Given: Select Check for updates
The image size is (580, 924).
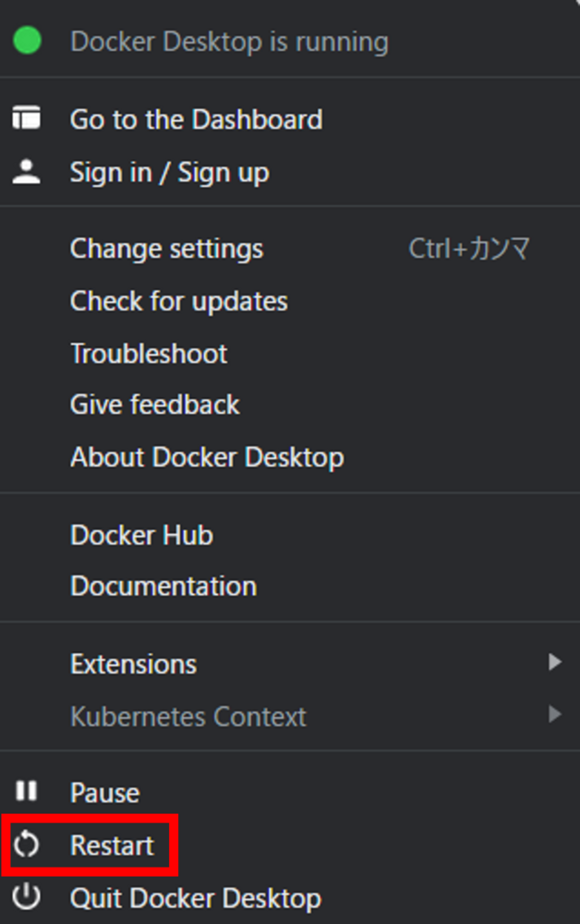Looking at the screenshot, I should point(178,300).
